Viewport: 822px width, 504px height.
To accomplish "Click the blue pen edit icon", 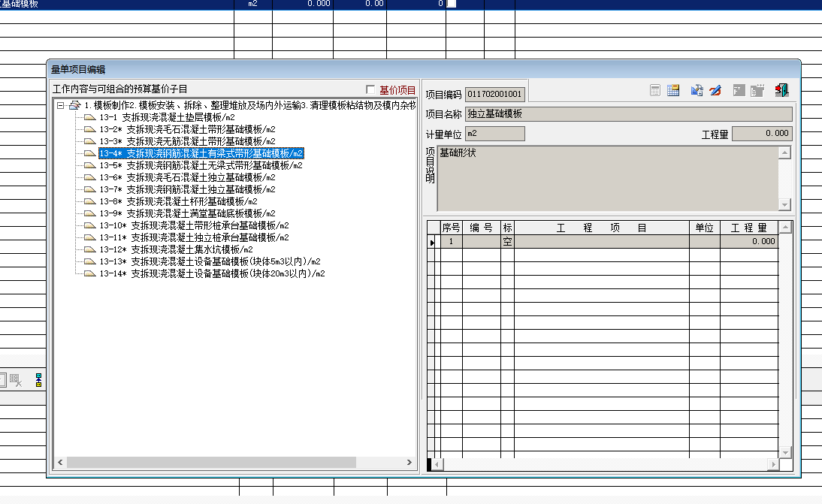I will click(x=715, y=90).
